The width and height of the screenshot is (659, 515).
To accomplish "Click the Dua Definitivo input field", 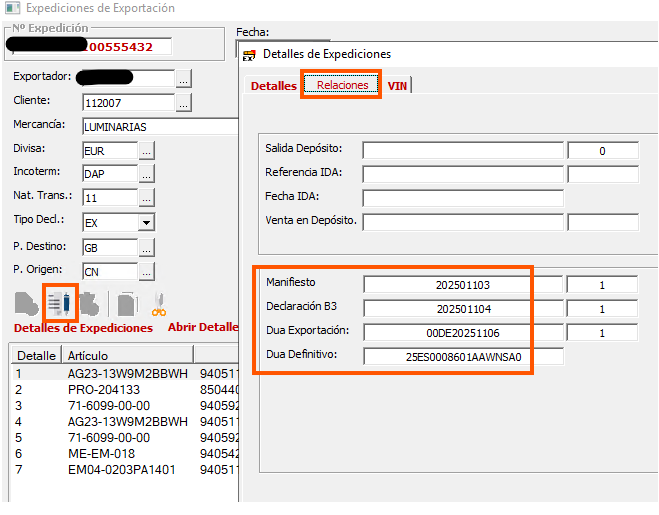I will [463, 356].
